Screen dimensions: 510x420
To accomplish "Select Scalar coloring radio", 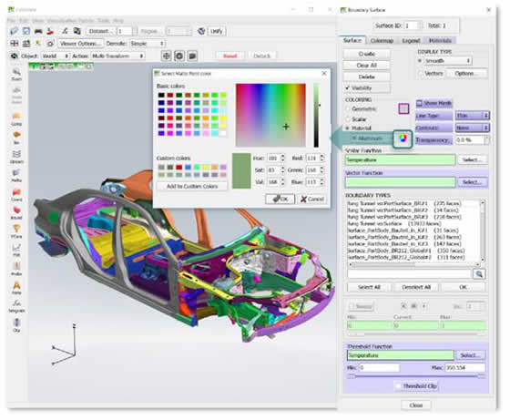I will (348, 119).
